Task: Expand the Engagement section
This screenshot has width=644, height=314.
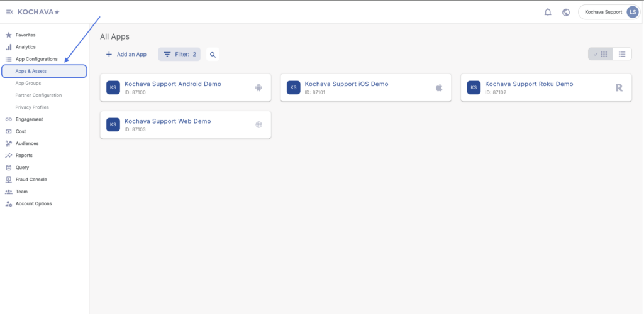Action: (x=29, y=119)
